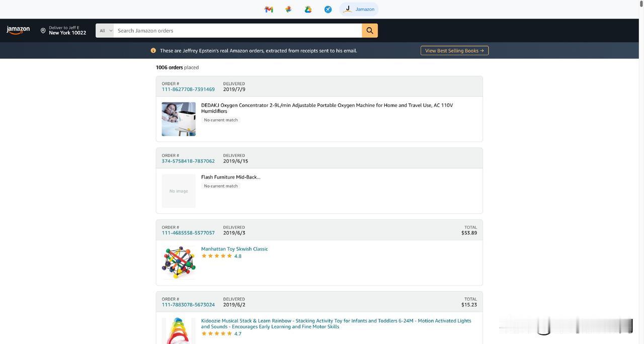Click Deliver to Jeff E New York 10022
The height and width of the screenshot is (344, 644).
pyautogui.click(x=67, y=30)
